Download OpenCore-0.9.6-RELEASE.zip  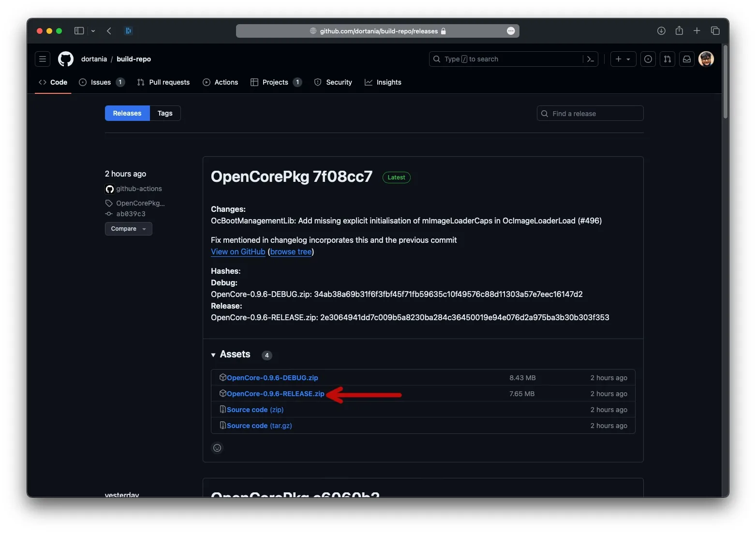pos(276,394)
